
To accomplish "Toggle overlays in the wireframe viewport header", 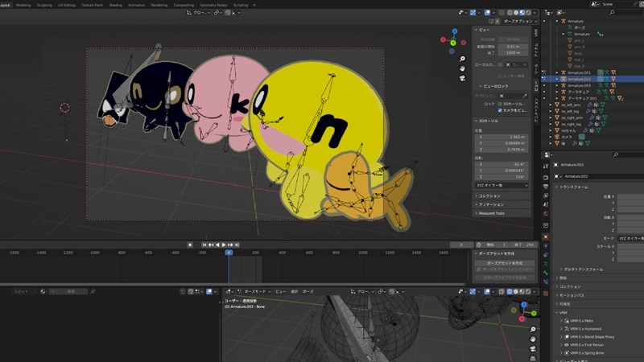I will pos(487,291).
